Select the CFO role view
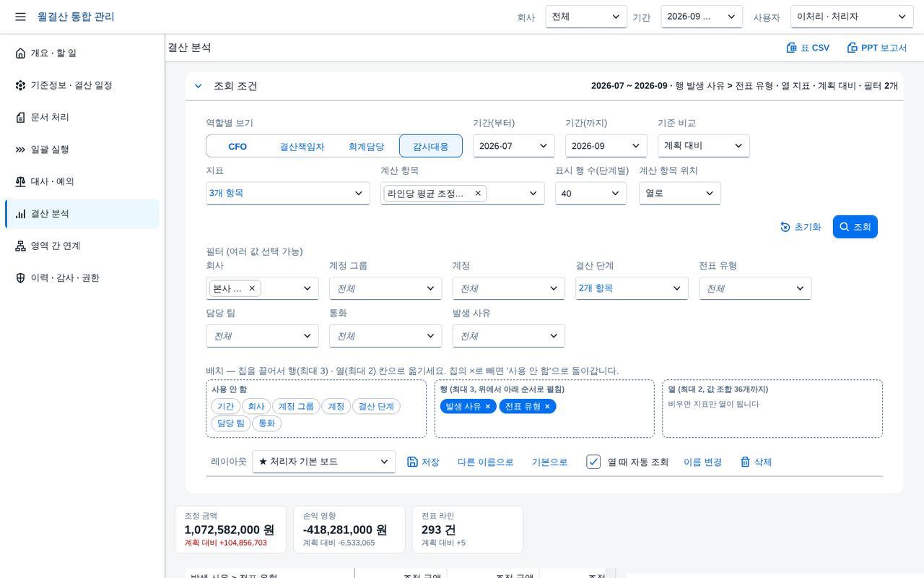924x578 pixels. [x=237, y=146]
